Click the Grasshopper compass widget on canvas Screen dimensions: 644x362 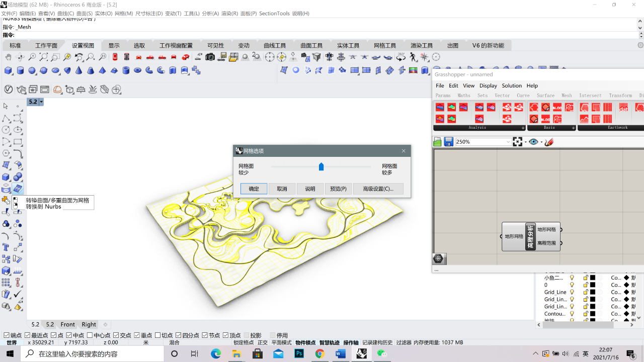[x=439, y=258]
